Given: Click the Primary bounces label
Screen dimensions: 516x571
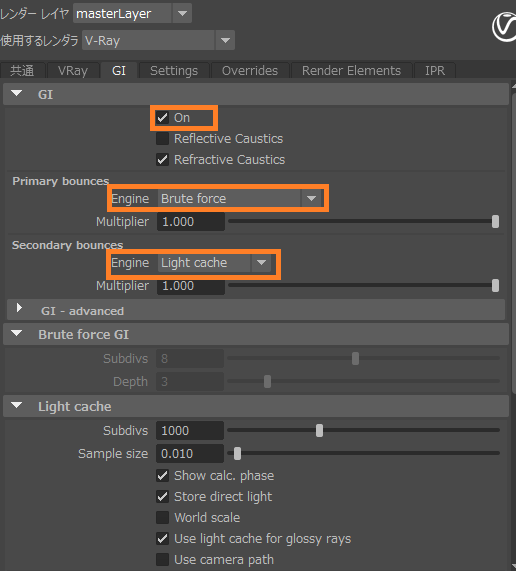Looking at the screenshot, I should (61, 181).
